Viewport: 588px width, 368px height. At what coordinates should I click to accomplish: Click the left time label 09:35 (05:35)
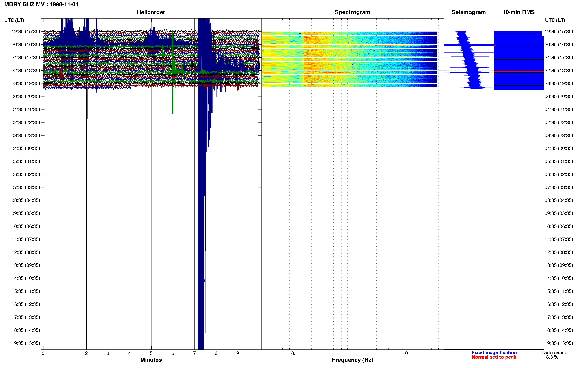click(26, 213)
